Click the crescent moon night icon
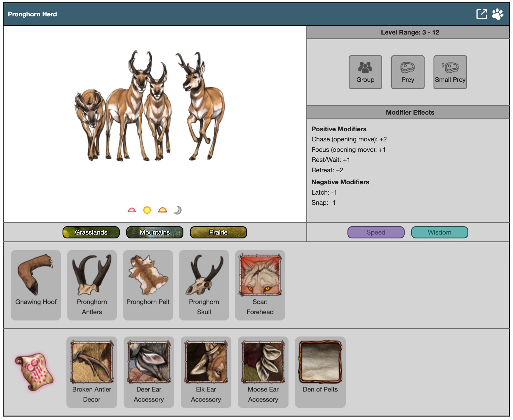 (177, 210)
